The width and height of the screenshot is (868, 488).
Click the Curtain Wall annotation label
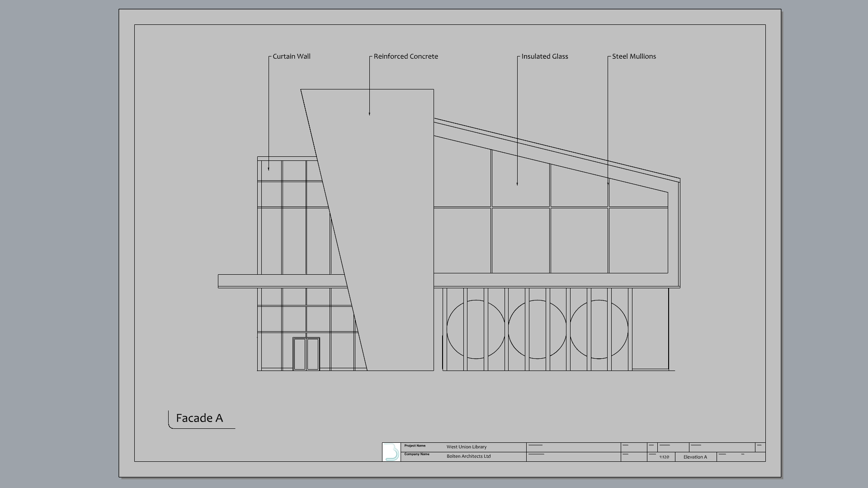tap(291, 56)
